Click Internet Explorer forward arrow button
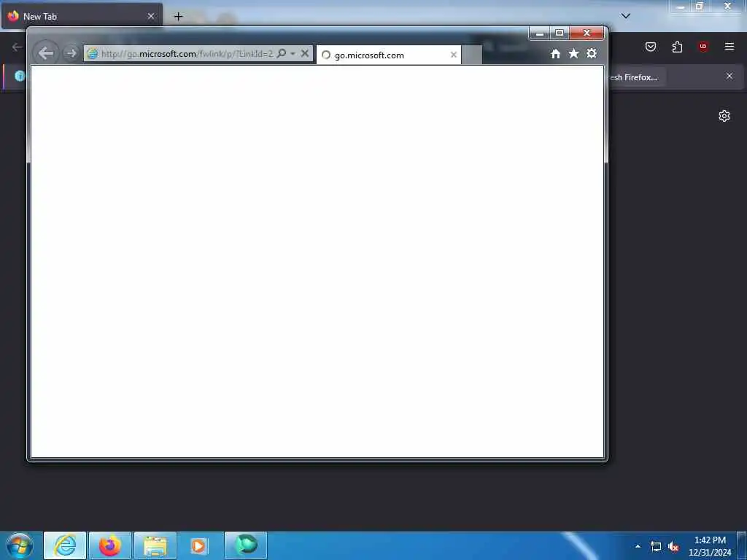 point(71,53)
